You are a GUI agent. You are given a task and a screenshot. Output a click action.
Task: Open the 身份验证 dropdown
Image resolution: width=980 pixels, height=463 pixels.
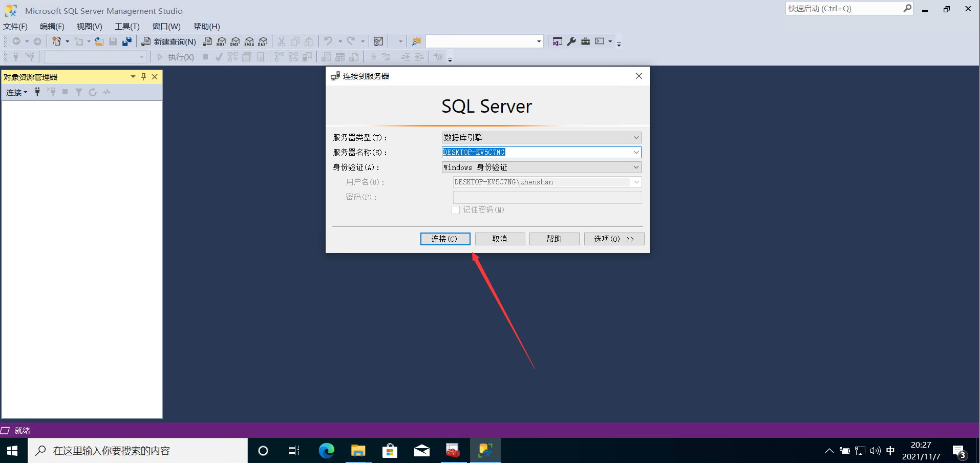click(x=541, y=167)
